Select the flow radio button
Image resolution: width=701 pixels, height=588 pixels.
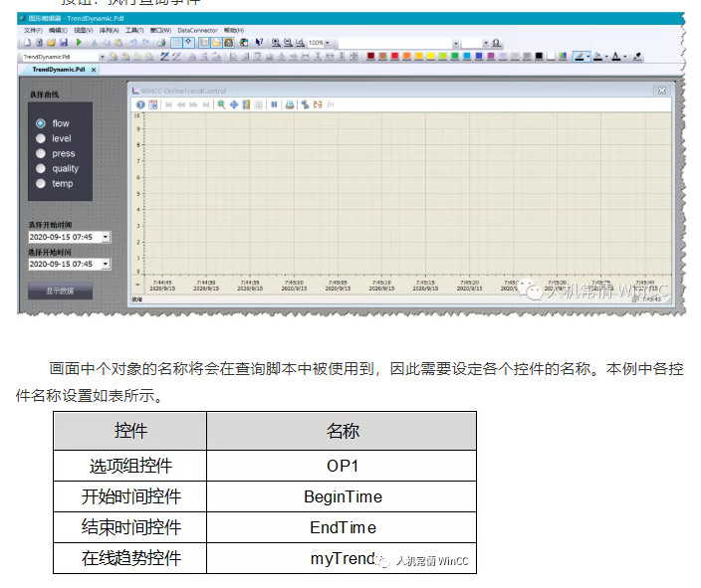pyautogui.click(x=41, y=123)
